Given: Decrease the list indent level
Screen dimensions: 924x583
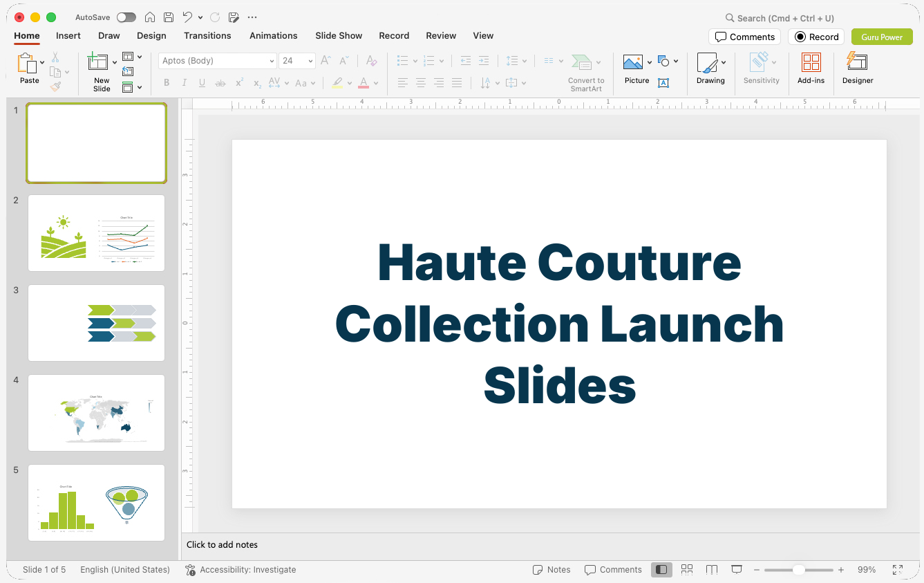Looking at the screenshot, I should point(466,61).
